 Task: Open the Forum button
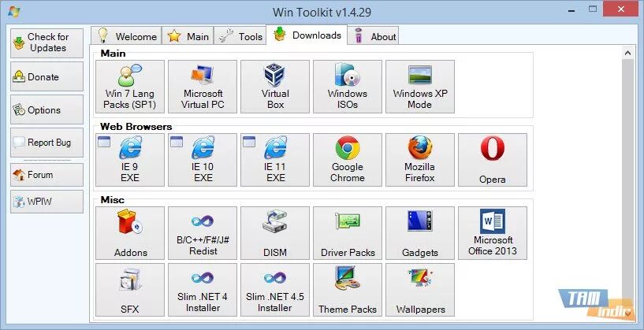click(x=47, y=175)
